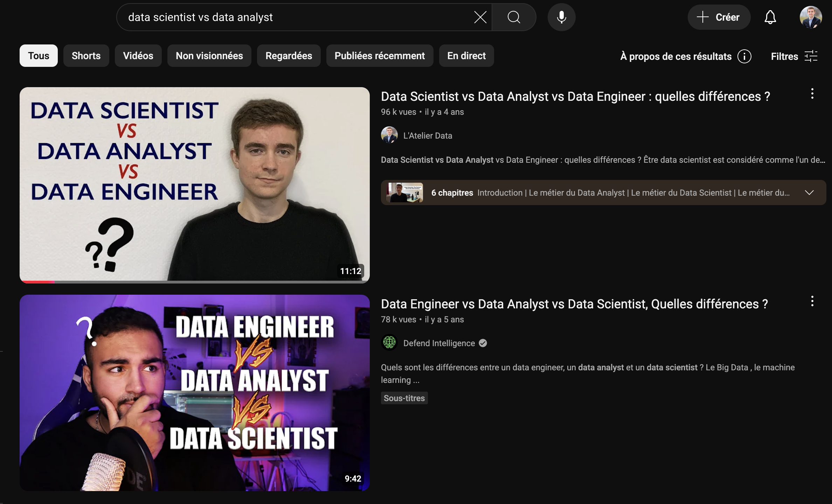Open the account profile avatar menu
Image resolution: width=832 pixels, height=504 pixels.
pyautogui.click(x=811, y=17)
